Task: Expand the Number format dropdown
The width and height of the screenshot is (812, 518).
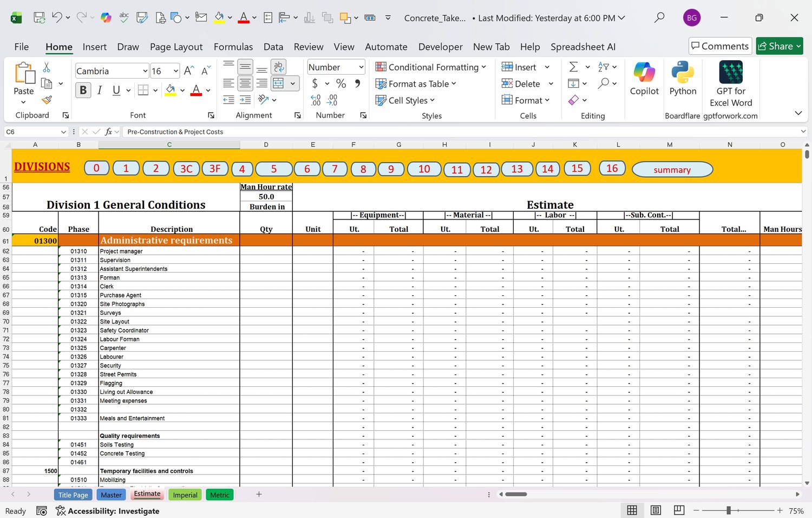Action: click(361, 67)
